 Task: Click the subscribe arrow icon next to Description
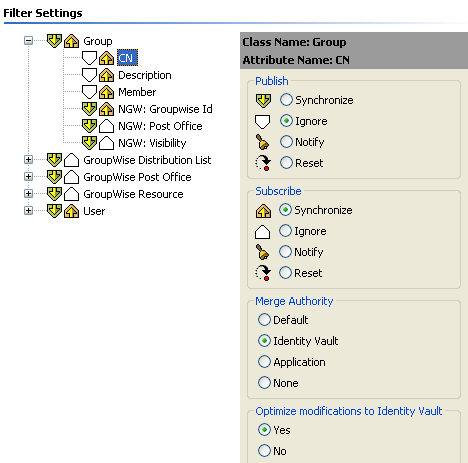point(106,75)
